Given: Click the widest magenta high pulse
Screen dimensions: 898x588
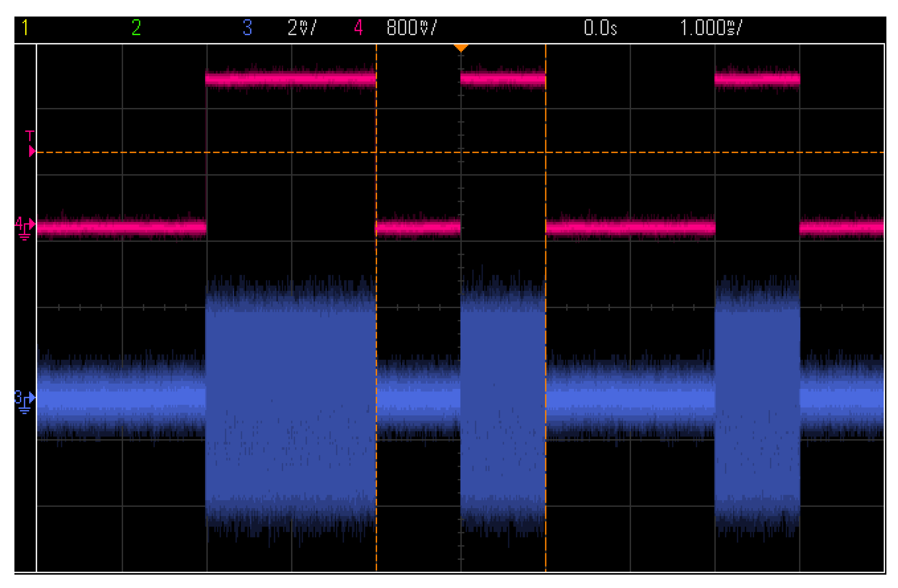Looking at the screenshot, I should click(x=291, y=79).
